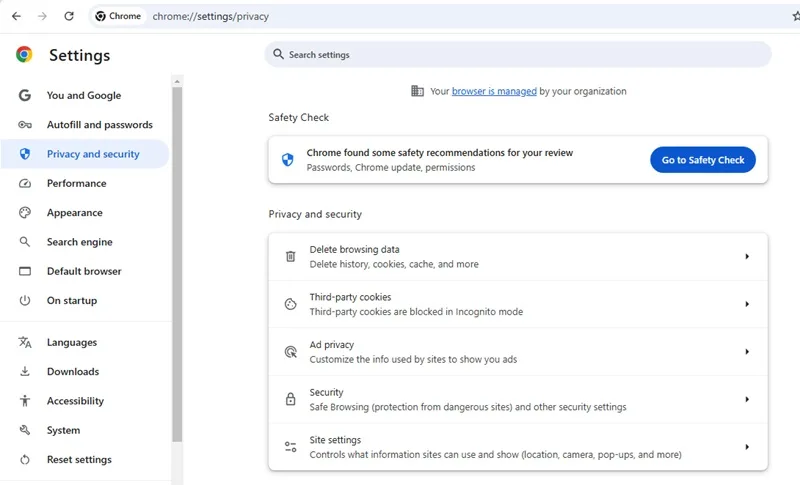Go to Performance settings
Viewport: 800px width, 485px height.
click(85, 183)
